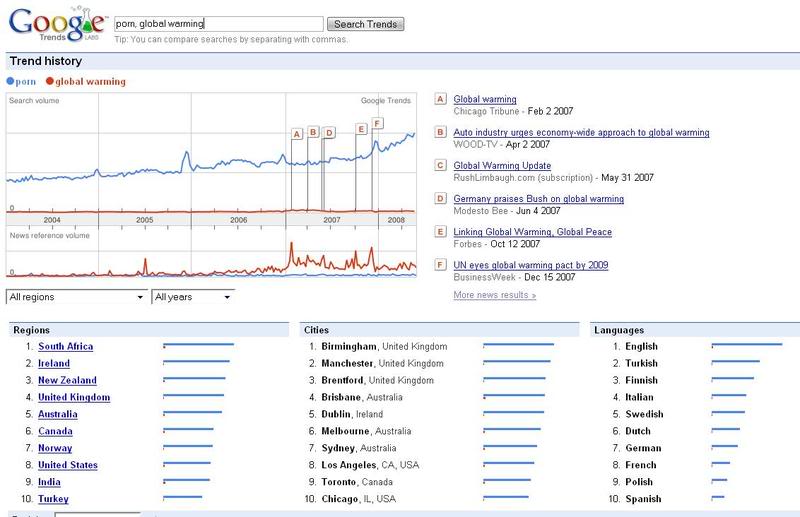Click Dutch in Languages list
Viewport: 800px width, 517px height.
pyautogui.click(x=638, y=431)
